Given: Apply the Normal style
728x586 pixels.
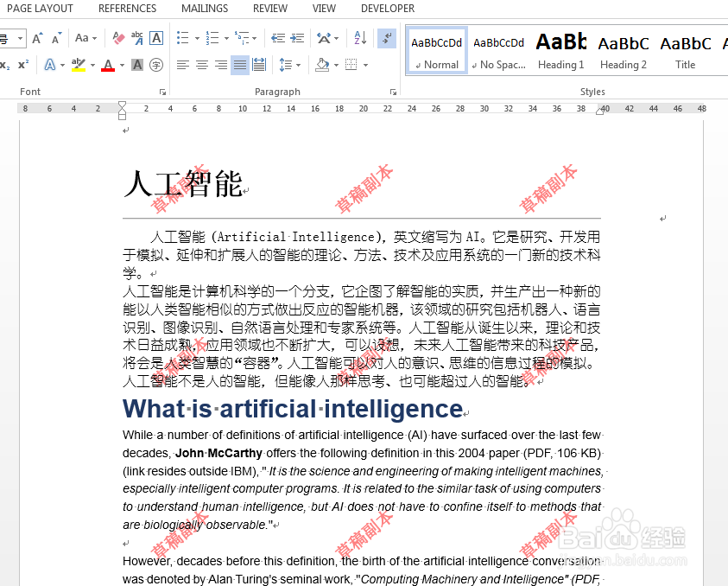Looking at the screenshot, I should pos(436,51).
